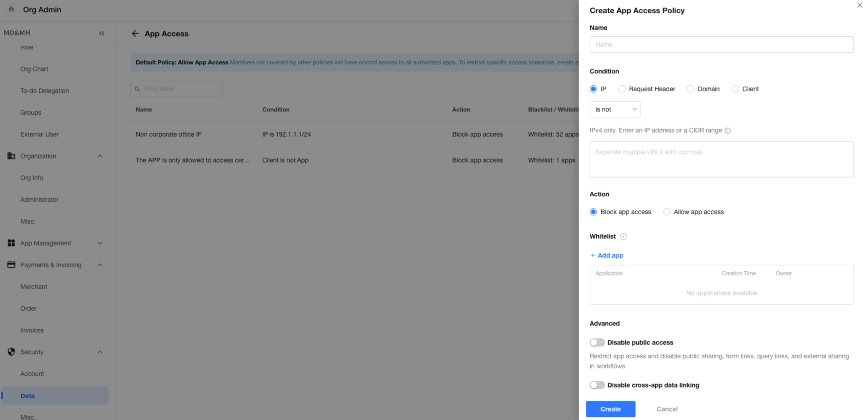
Task: Expand the App Management sidebar section
Action: pos(100,243)
